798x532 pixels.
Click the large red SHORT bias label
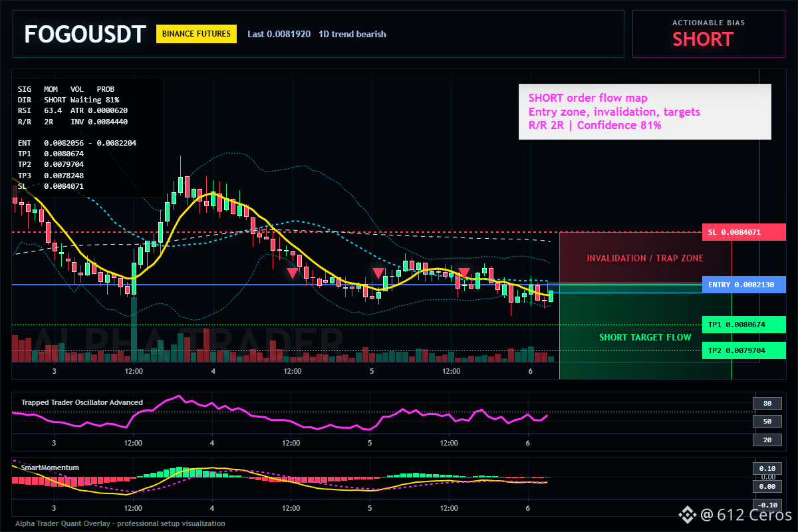click(703, 39)
